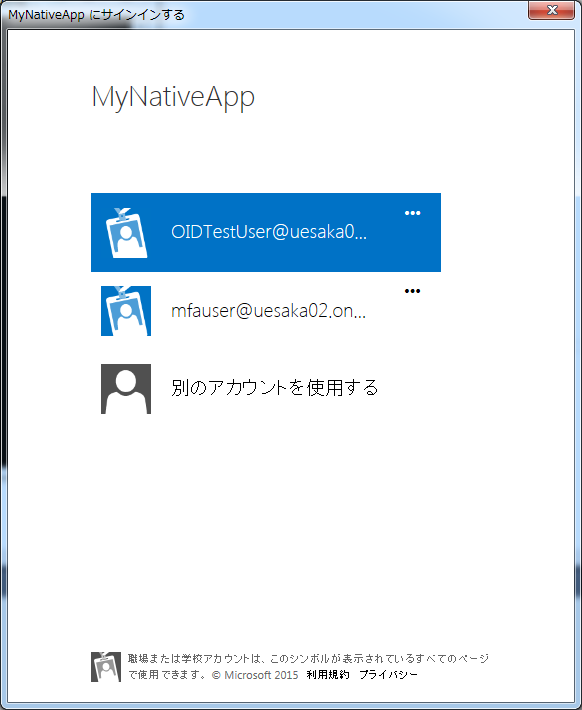Click the © Microsoft 2015 footer text
The height and width of the screenshot is (710, 582).
pos(255,675)
